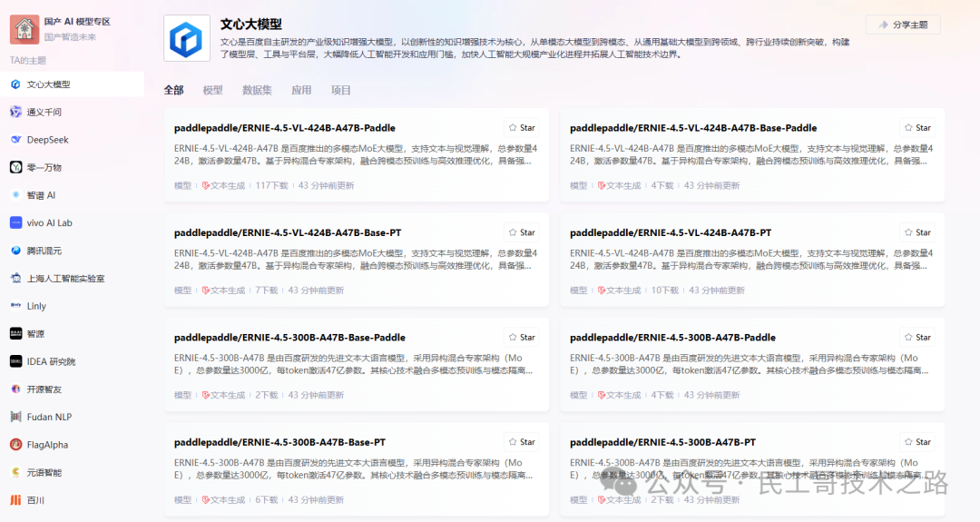
Task: Open paddlepaddle/ERNIE-4.5-VL-424B-A47B-Paddle model link
Action: pos(284,127)
